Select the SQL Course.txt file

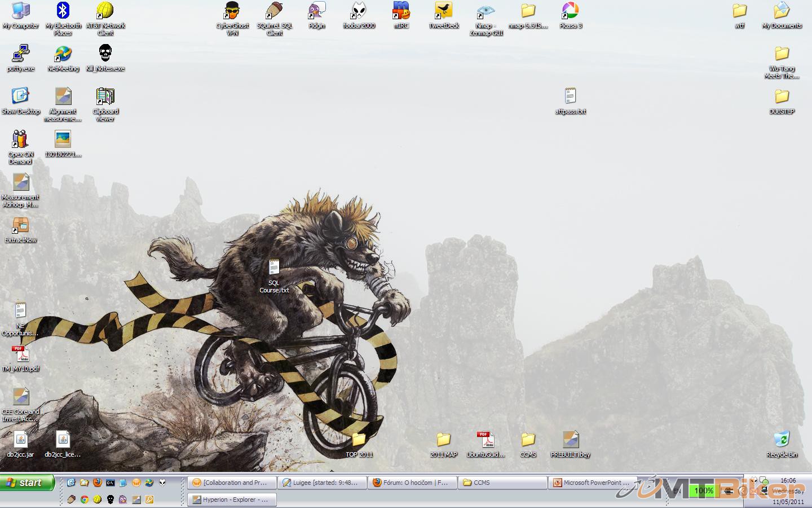pyautogui.click(x=274, y=268)
